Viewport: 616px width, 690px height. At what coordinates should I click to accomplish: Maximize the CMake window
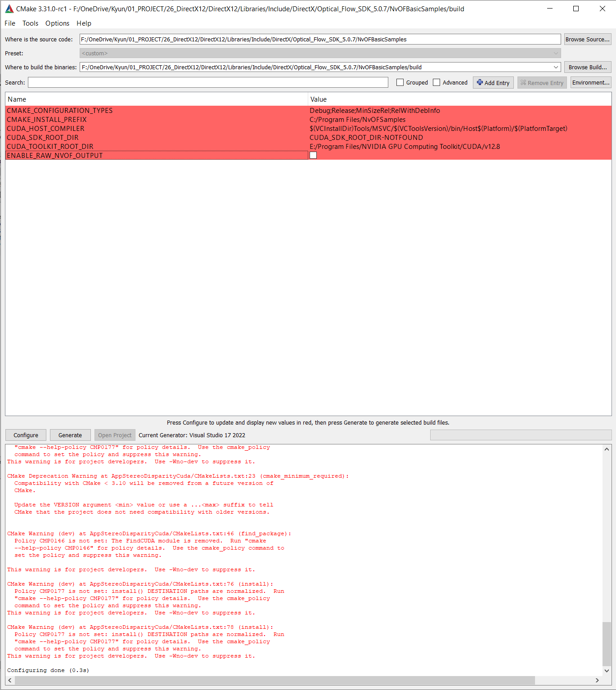click(x=576, y=9)
